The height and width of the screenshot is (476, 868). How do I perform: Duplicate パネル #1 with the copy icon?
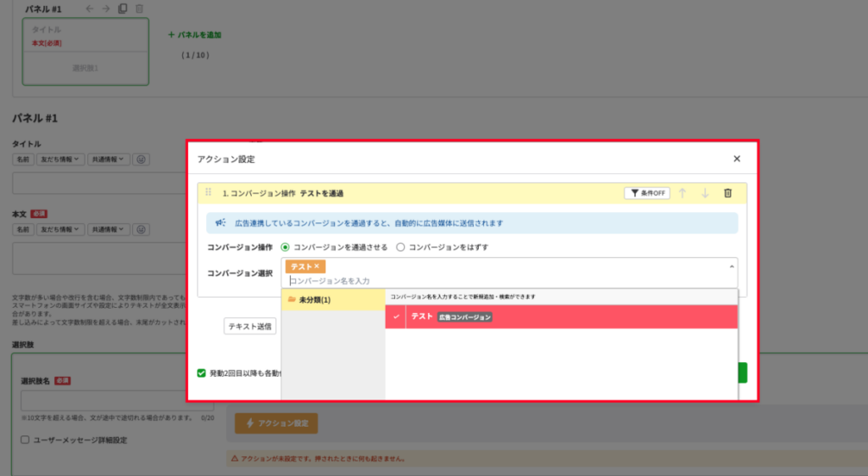pyautogui.click(x=123, y=9)
